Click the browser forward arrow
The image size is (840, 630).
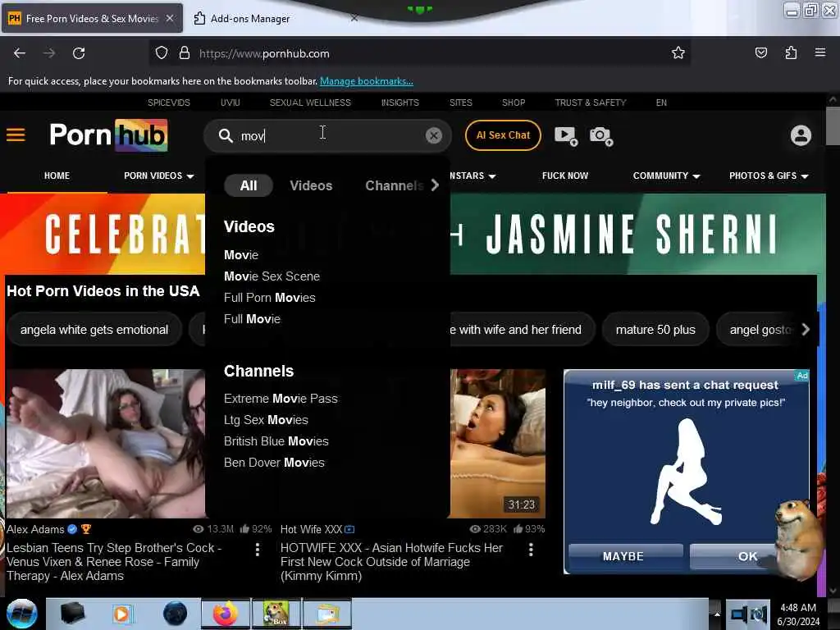(49, 53)
